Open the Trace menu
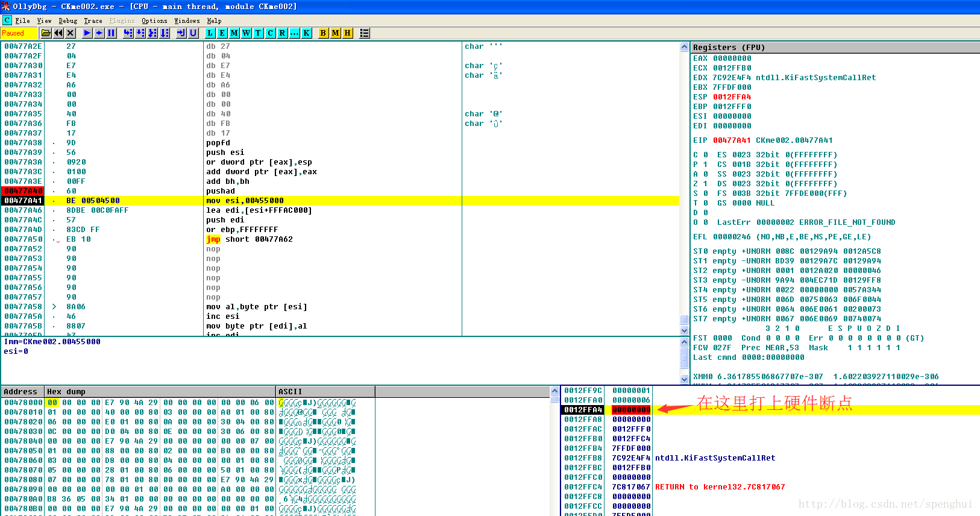The height and width of the screenshot is (516, 980). (x=93, y=20)
